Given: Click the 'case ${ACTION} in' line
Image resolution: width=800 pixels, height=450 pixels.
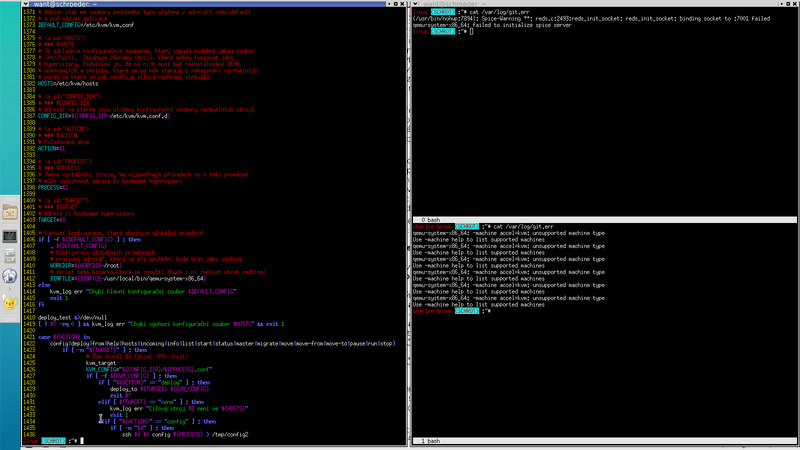Looking at the screenshot, I should 64,337.
